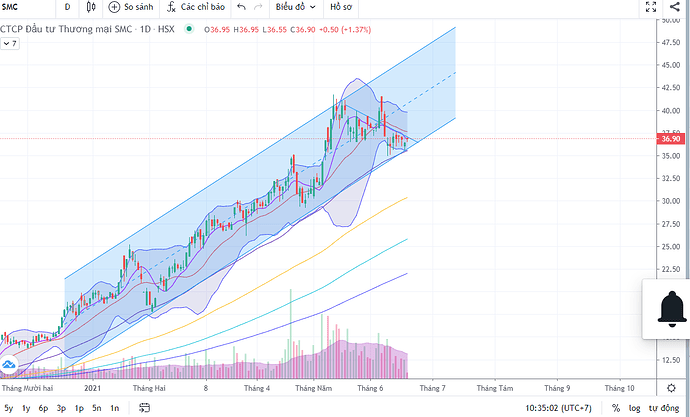Viewport: 690px width, 417px height.
Task: Click the +0.50 (+1.37%) change value
Action: (x=345, y=29)
